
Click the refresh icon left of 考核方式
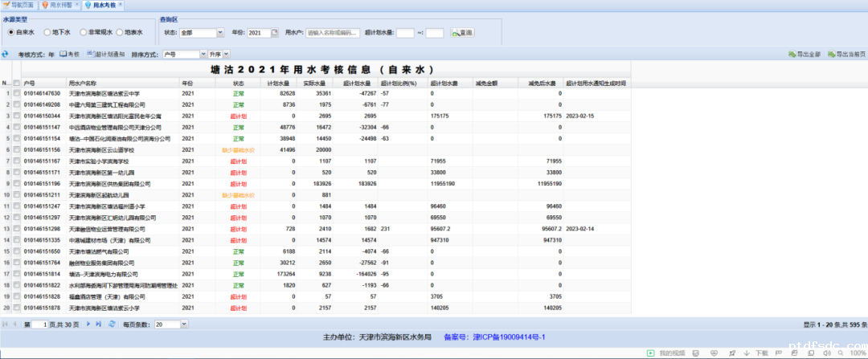pos(6,54)
